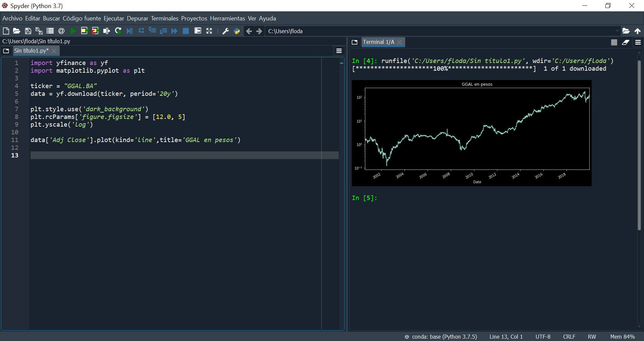Start debugging the file
Image resolution: width=644 pixels, height=341 pixels.
click(129, 31)
